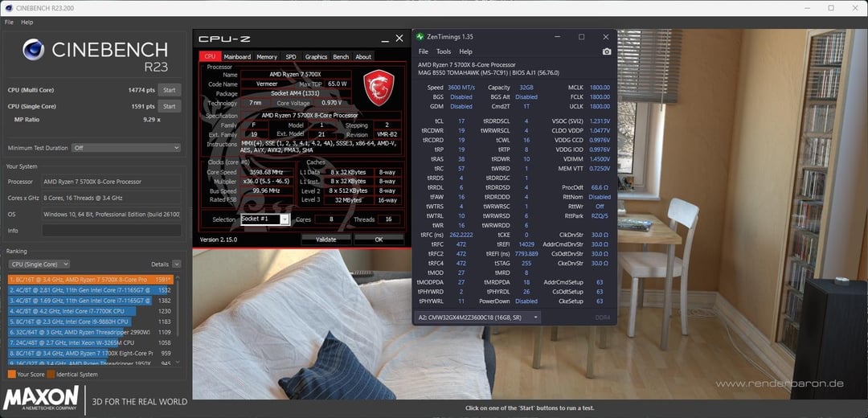
Task: Switch to CPU-Z About tab
Action: [x=363, y=56]
